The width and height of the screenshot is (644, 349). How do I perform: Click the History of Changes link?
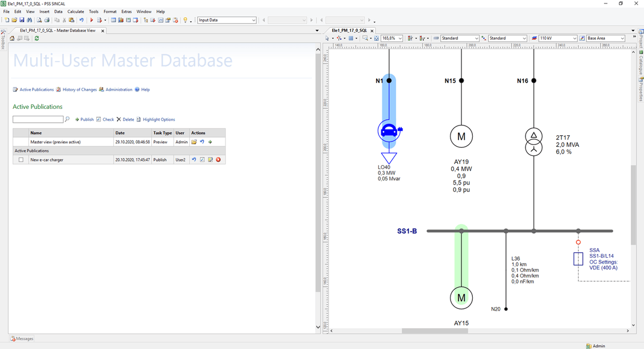pyautogui.click(x=80, y=89)
